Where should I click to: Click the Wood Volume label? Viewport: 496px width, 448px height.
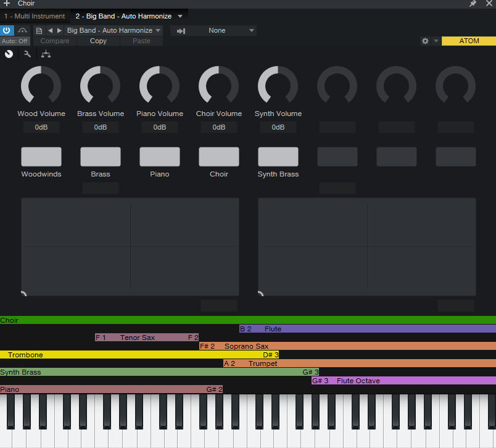click(41, 114)
